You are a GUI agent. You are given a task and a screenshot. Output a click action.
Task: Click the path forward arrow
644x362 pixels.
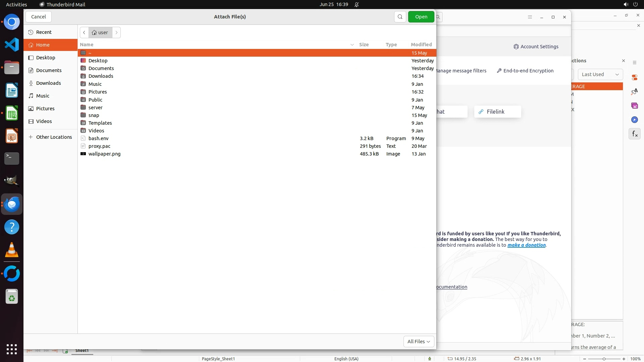tap(116, 33)
